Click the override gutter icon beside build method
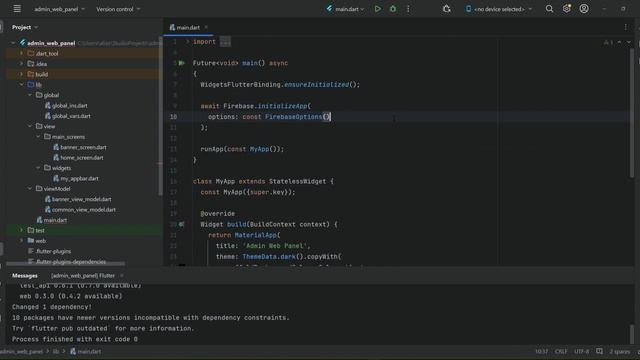 (x=182, y=224)
